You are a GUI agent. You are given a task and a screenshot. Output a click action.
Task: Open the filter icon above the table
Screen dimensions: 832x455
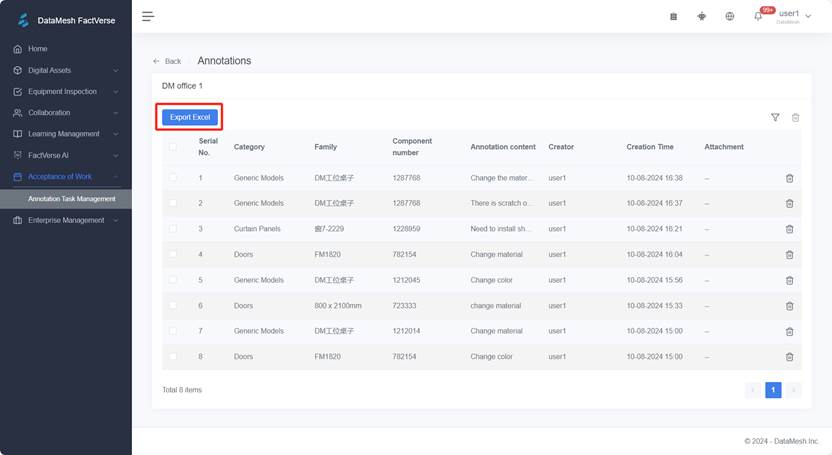click(x=775, y=117)
